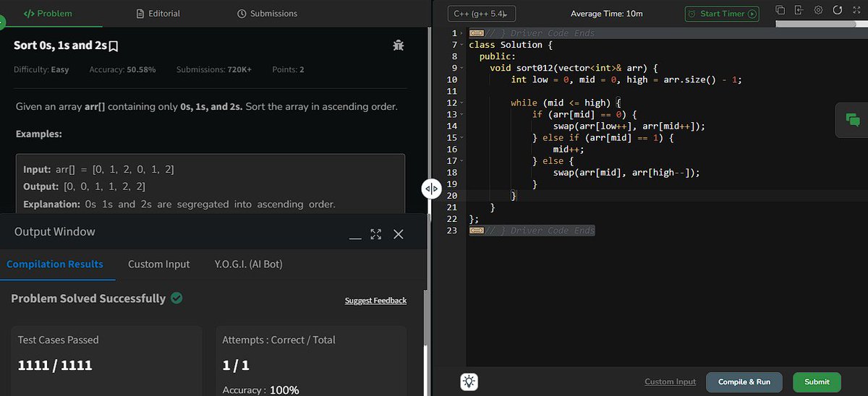Click the Compile & Run button
868x396 pixels.
(x=744, y=382)
